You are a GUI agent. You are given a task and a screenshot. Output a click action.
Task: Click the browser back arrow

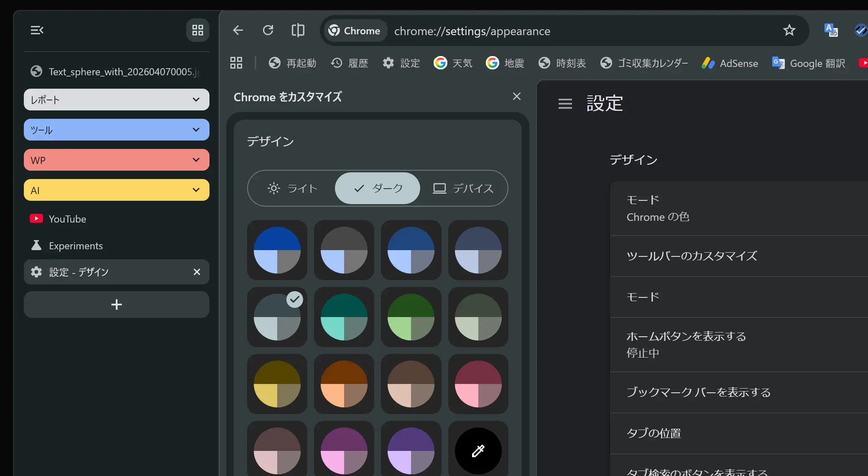(238, 30)
